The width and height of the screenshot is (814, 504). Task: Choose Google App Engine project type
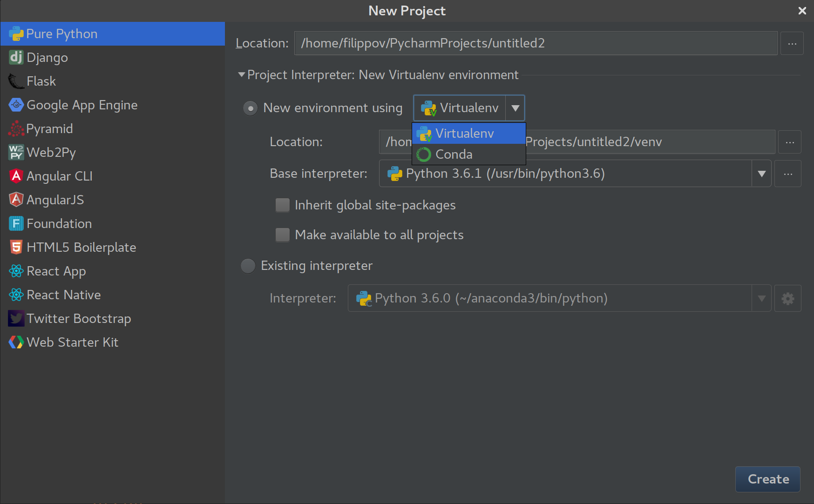click(113, 105)
